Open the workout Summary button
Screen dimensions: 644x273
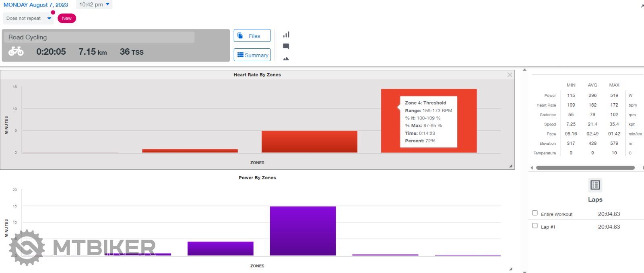[252, 55]
